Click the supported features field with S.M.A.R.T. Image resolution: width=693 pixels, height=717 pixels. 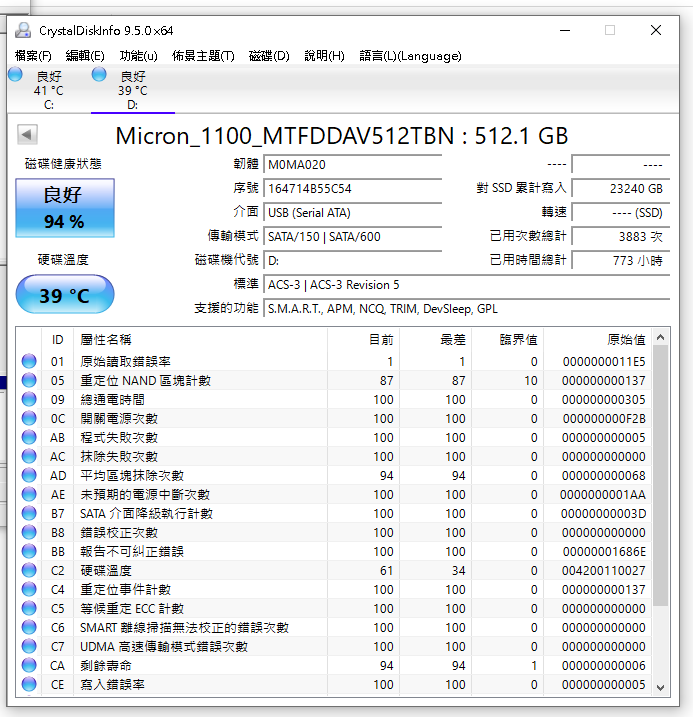coord(466,309)
